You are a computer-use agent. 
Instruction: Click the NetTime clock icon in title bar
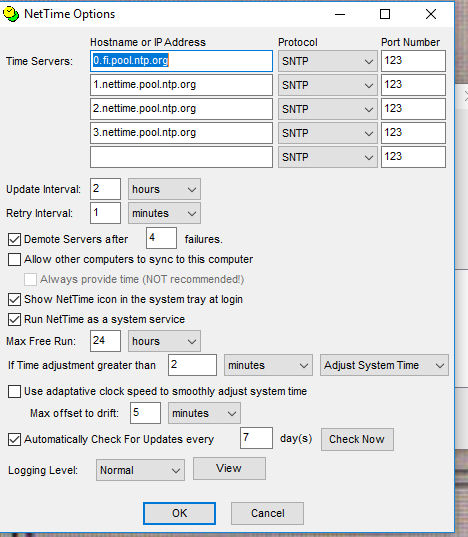(11, 14)
